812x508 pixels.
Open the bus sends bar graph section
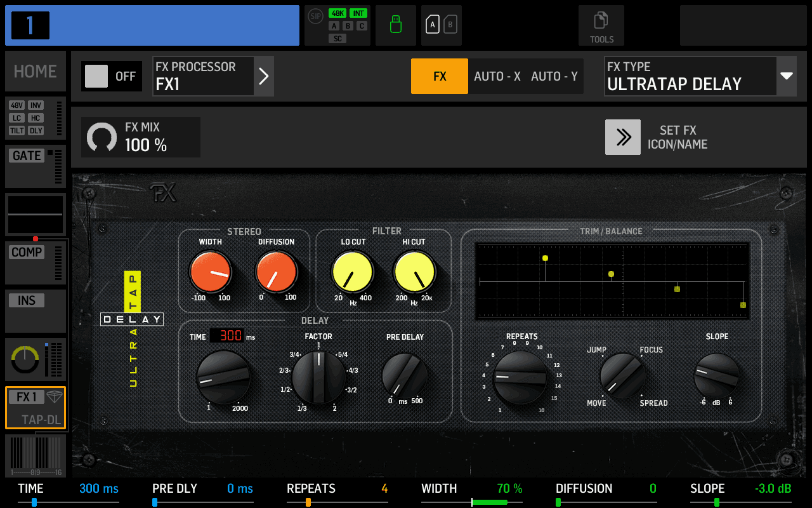click(36, 456)
